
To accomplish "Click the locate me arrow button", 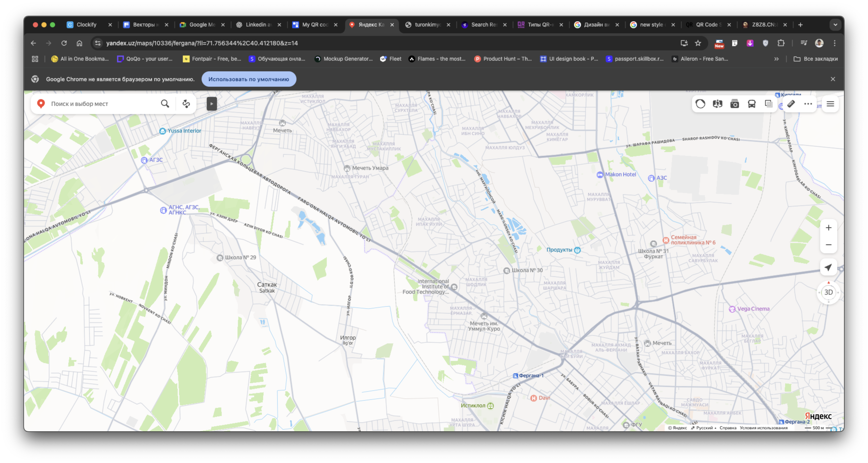I will [x=828, y=268].
